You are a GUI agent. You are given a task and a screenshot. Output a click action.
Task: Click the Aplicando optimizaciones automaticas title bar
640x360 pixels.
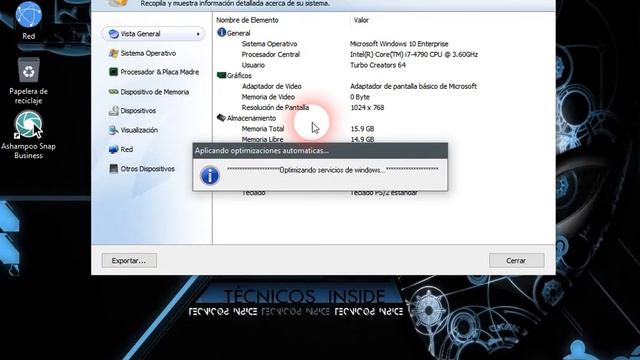[x=320, y=151]
